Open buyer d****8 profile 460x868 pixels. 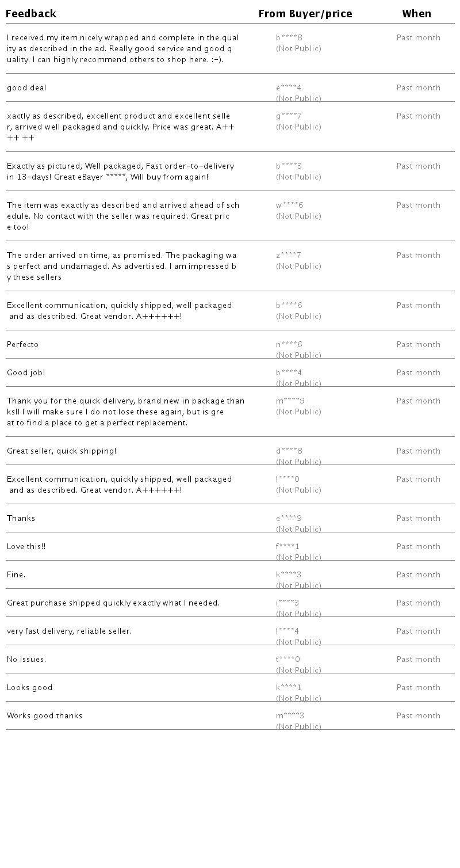[x=289, y=451]
